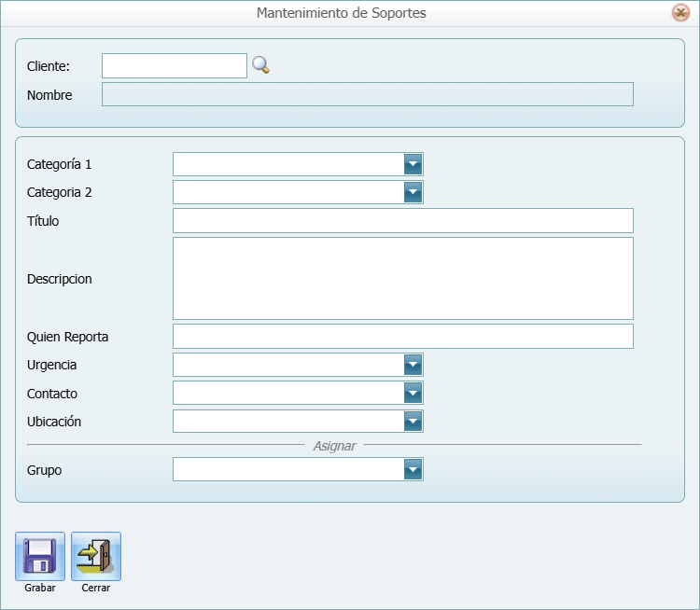Focus the Título text field
700x610 pixels.
pos(403,220)
